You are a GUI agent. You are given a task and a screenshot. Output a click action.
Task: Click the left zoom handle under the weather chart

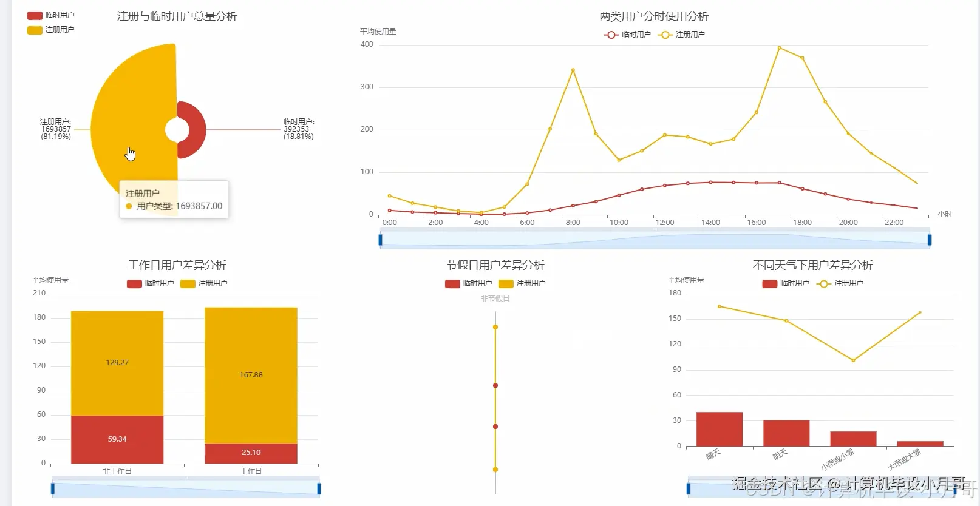[689, 488]
